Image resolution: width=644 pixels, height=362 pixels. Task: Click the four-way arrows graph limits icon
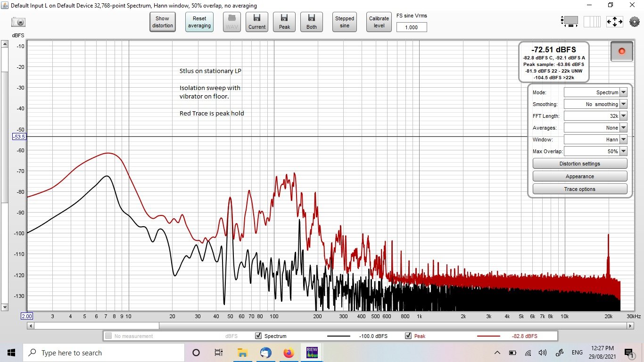[x=614, y=22]
